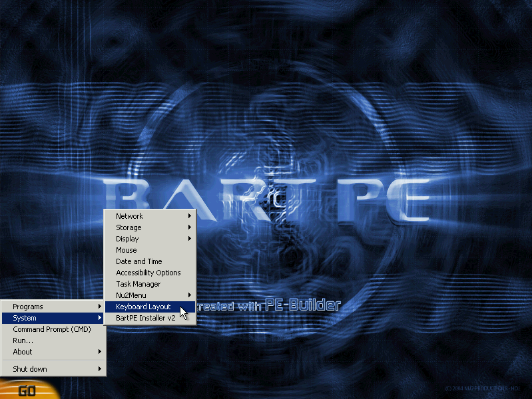
Task: Click the GO start button
Action: pos(27,390)
